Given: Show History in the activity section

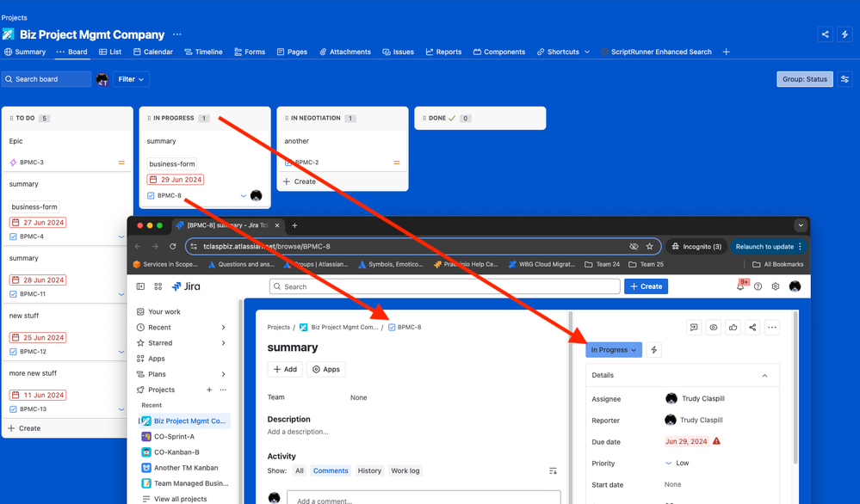Looking at the screenshot, I should (369, 470).
